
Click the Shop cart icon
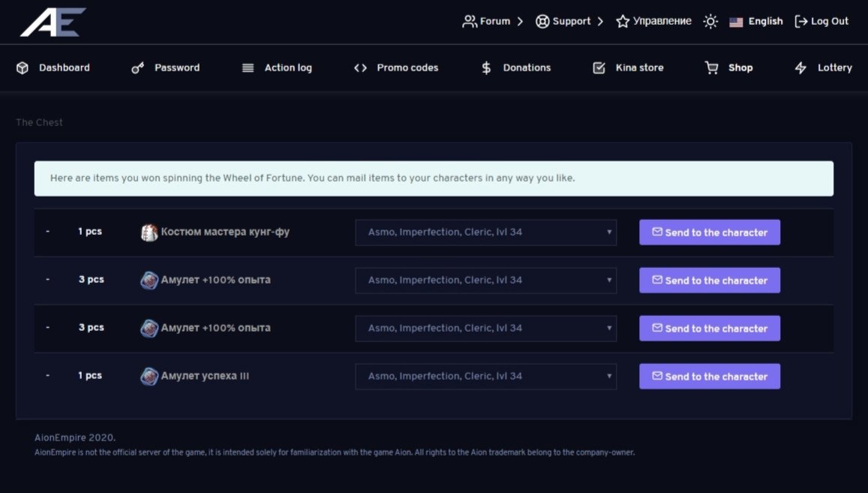(711, 68)
